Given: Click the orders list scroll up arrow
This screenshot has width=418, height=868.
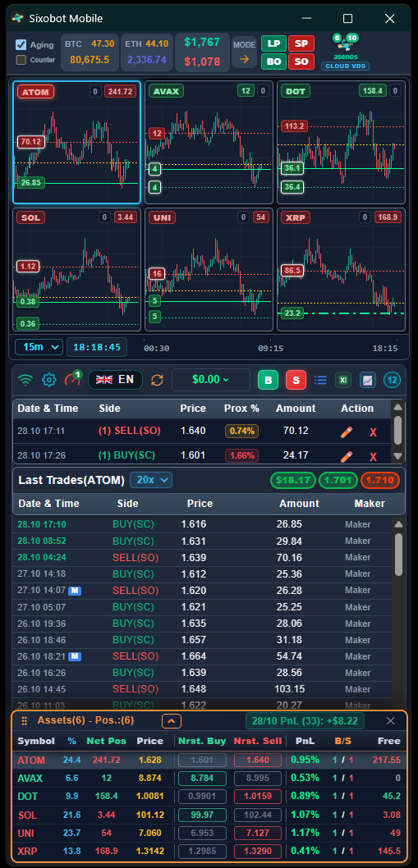Looking at the screenshot, I should (397, 407).
